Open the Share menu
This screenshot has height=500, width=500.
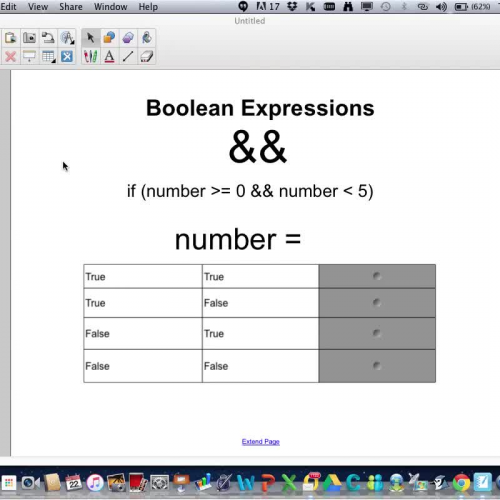(71, 7)
